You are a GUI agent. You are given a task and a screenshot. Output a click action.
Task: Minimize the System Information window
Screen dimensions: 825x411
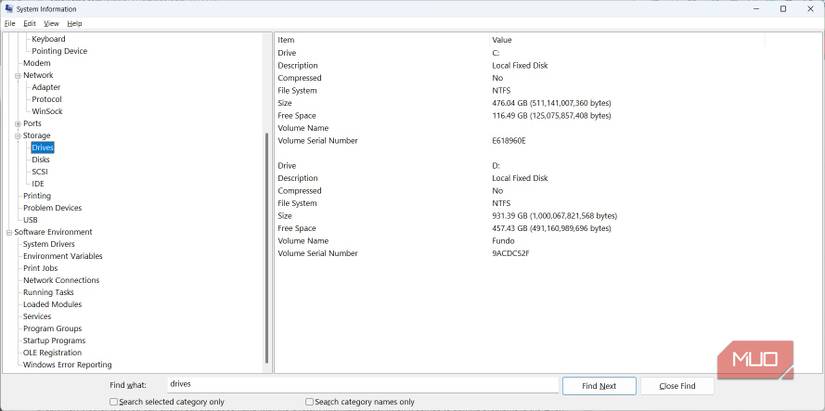pos(756,9)
